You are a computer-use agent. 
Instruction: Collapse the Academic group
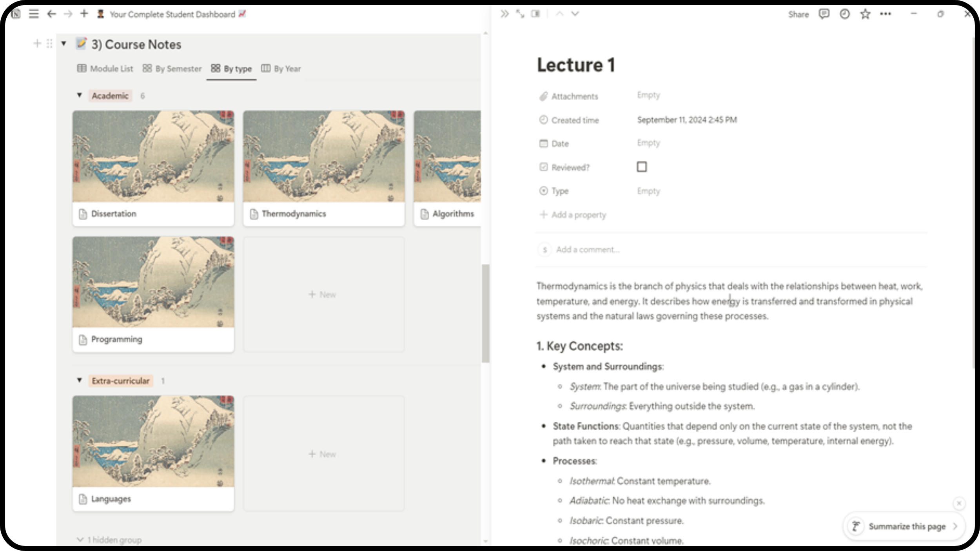80,95
